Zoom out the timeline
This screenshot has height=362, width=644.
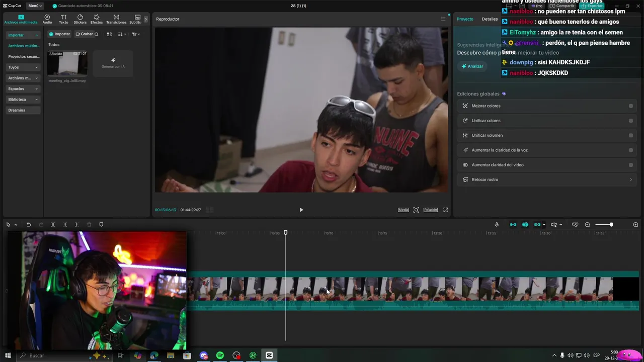(x=587, y=225)
